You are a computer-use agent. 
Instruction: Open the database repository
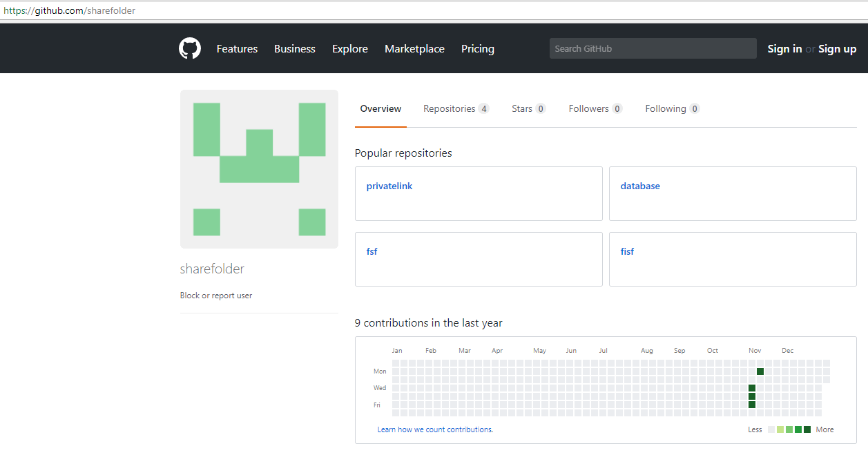pyautogui.click(x=640, y=186)
